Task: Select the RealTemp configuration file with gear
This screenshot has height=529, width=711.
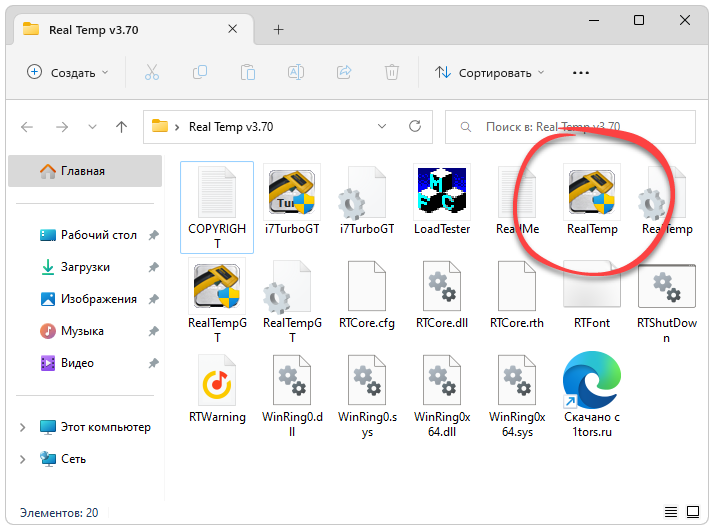Action: [667, 200]
